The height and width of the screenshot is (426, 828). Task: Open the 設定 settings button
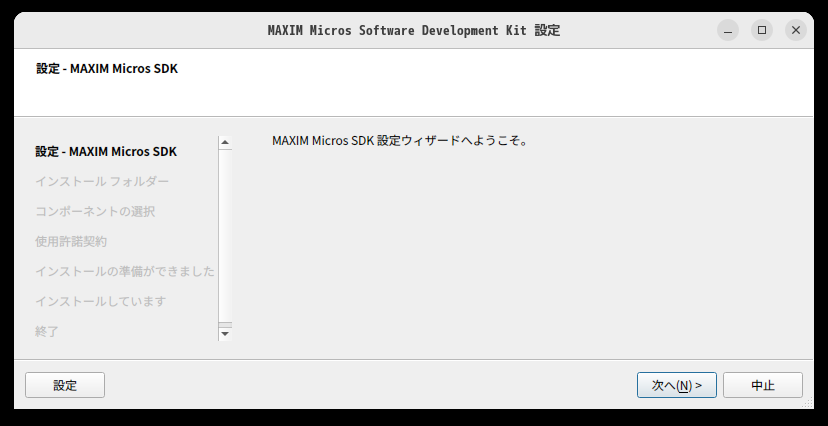[x=65, y=385]
